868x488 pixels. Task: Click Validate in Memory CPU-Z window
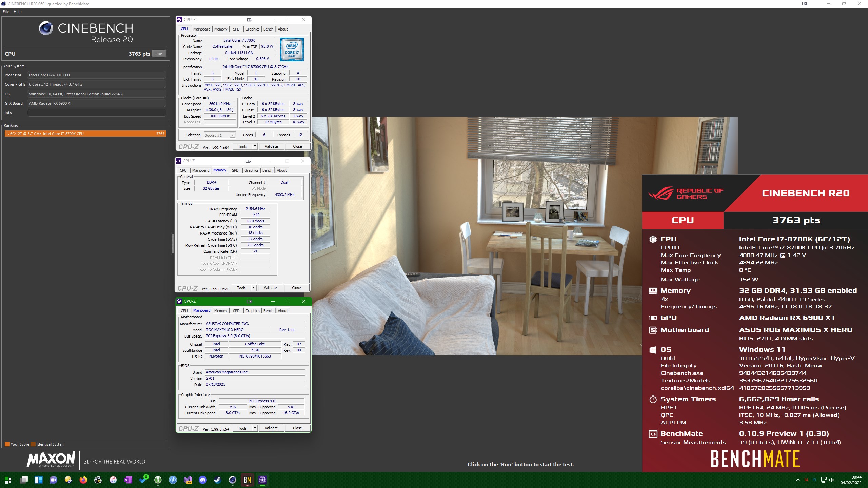click(270, 288)
